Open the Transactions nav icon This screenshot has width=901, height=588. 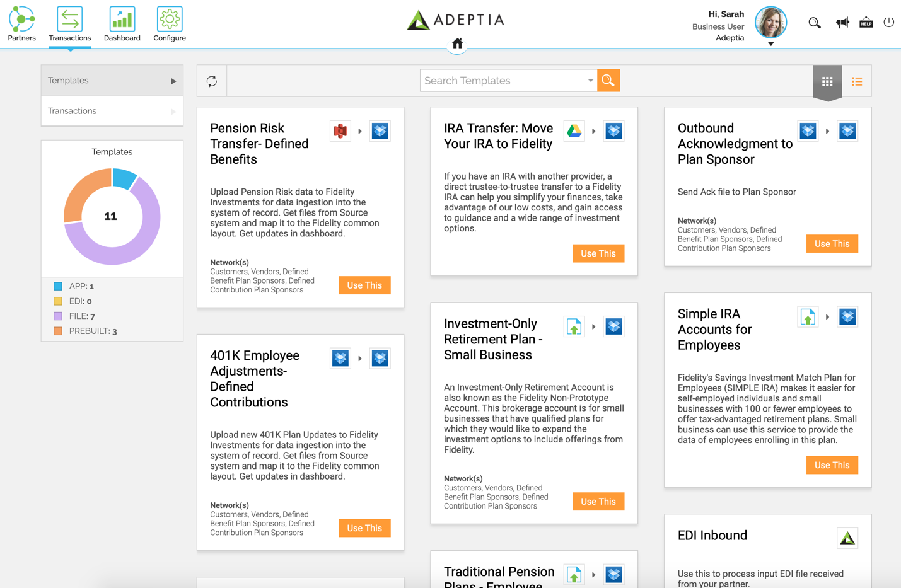(x=69, y=20)
